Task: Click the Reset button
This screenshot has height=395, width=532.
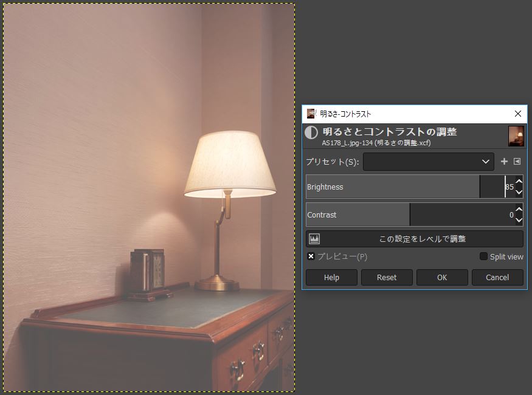Action: click(387, 277)
